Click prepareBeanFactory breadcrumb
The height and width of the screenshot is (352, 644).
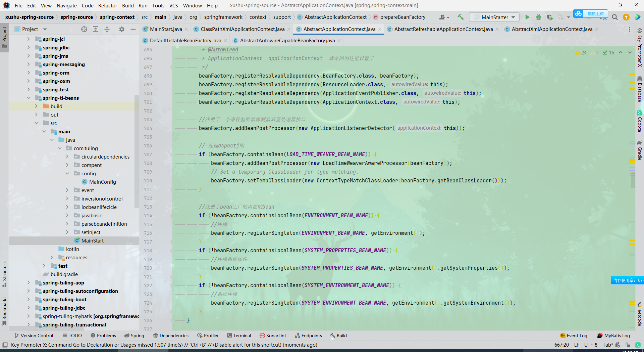402,17
